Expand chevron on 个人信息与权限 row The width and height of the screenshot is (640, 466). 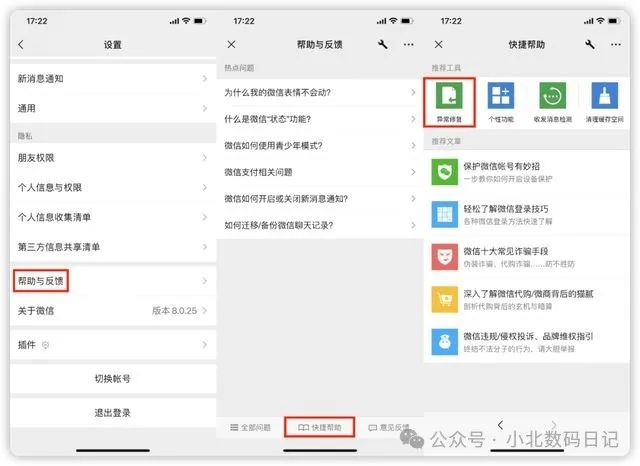click(205, 187)
